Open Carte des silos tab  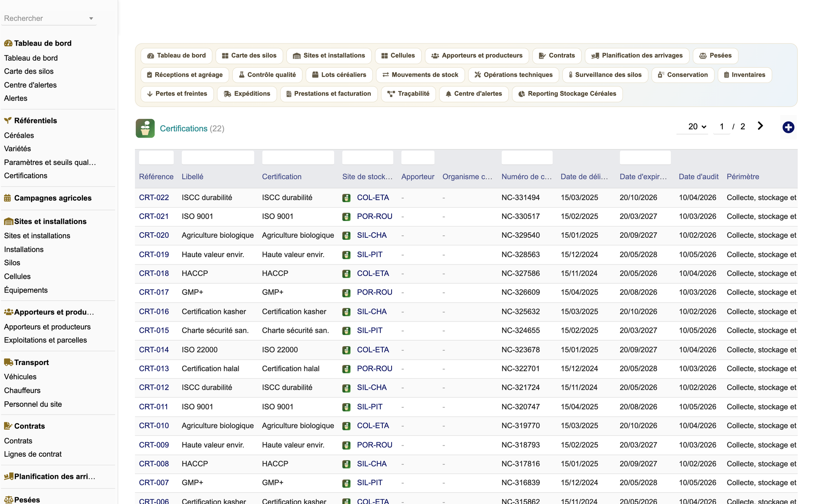(249, 56)
